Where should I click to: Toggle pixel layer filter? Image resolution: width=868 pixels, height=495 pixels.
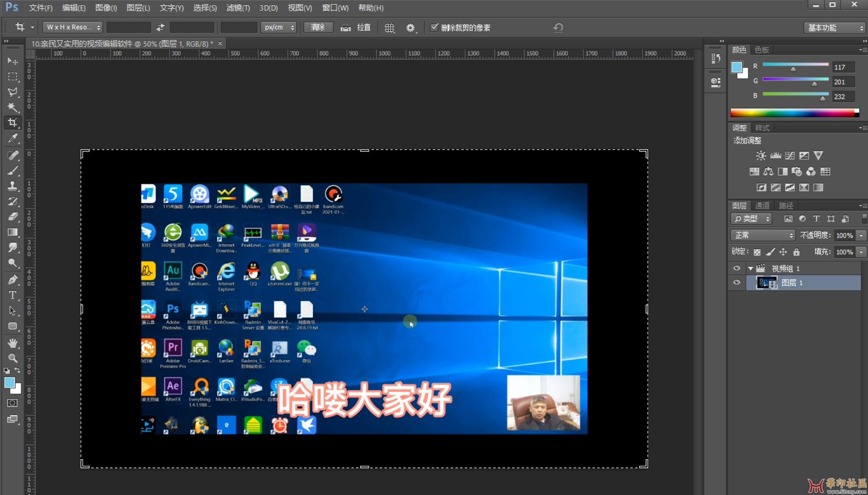(788, 219)
